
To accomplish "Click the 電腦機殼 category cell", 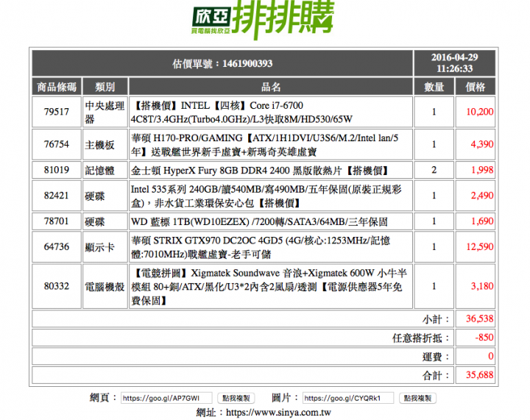I will tap(105, 286).
